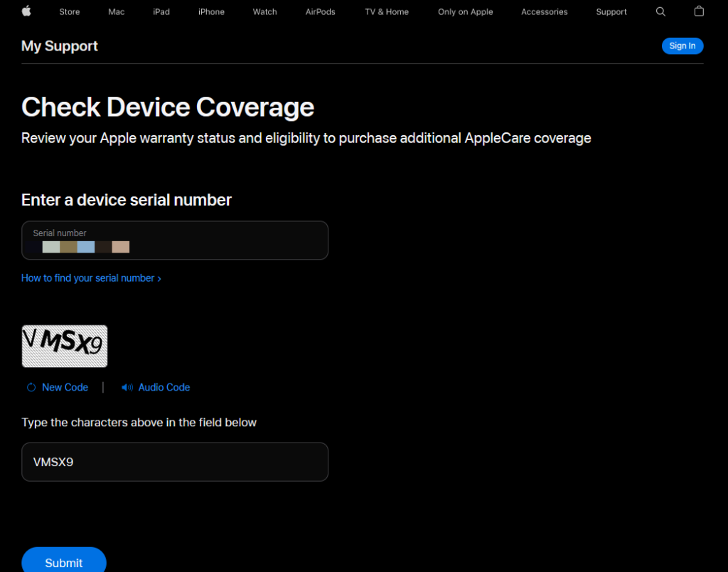Open How to find your serial number link
Viewport: 728px width, 572px height.
coord(91,278)
